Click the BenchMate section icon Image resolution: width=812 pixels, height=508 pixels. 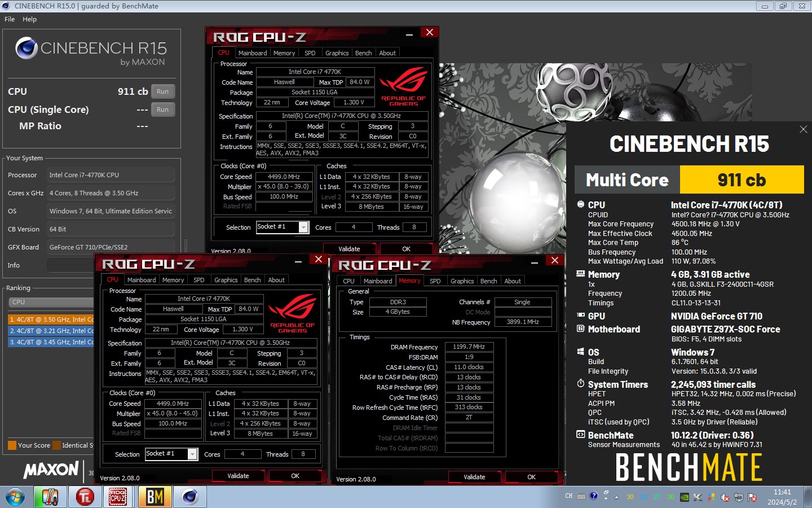pyautogui.click(x=580, y=435)
